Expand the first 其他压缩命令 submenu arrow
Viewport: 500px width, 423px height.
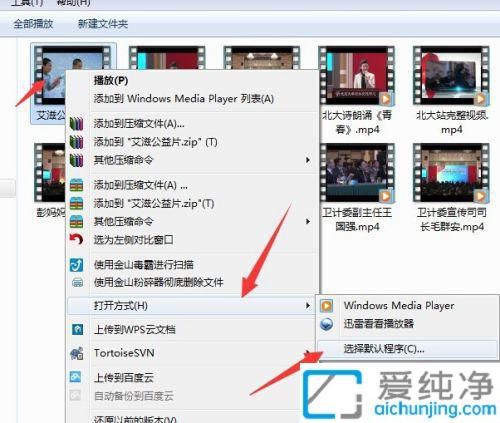click(x=308, y=160)
